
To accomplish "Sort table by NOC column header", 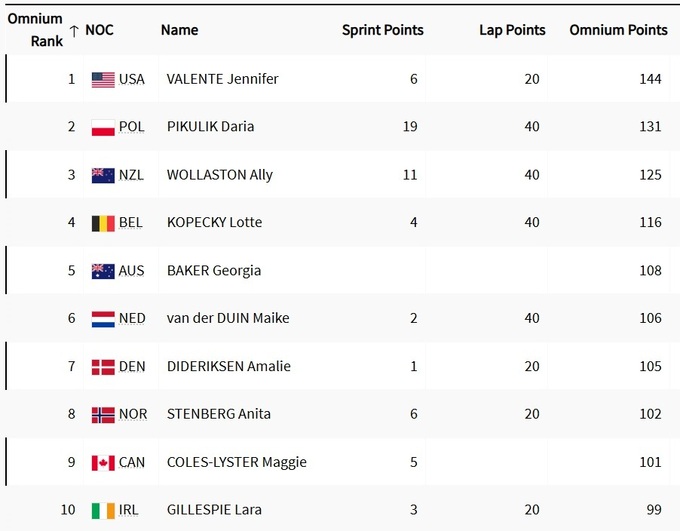I will (100, 30).
